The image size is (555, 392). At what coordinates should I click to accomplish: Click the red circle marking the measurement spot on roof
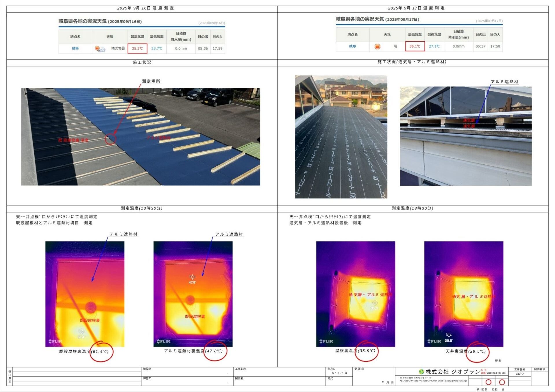[110, 139]
